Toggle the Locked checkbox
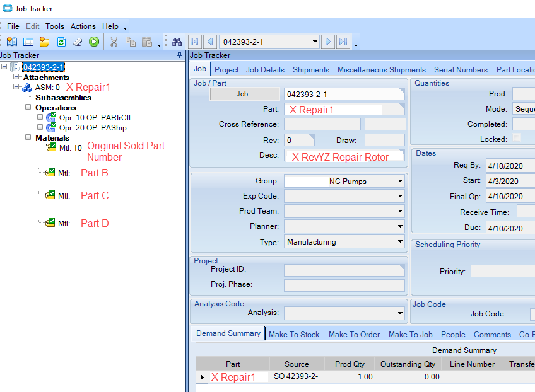The image size is (535, 392). coord(517,138)
